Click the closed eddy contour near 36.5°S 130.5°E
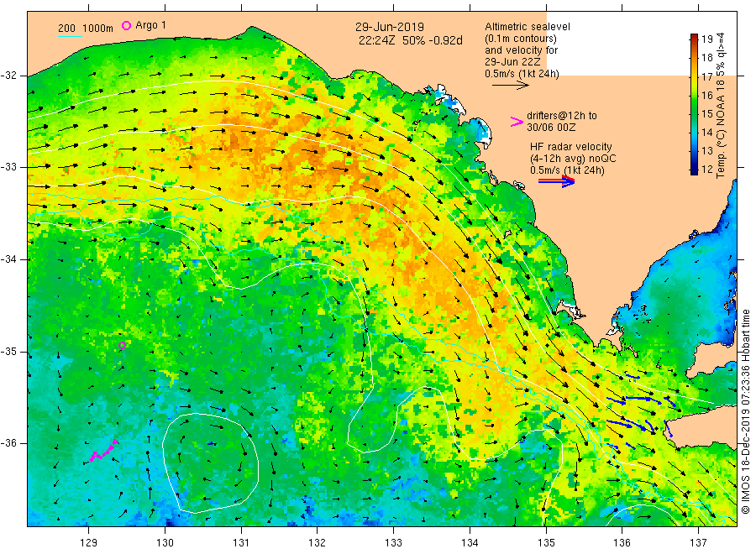756x554 pixels. pyautogui.click(x=210, y=463)
